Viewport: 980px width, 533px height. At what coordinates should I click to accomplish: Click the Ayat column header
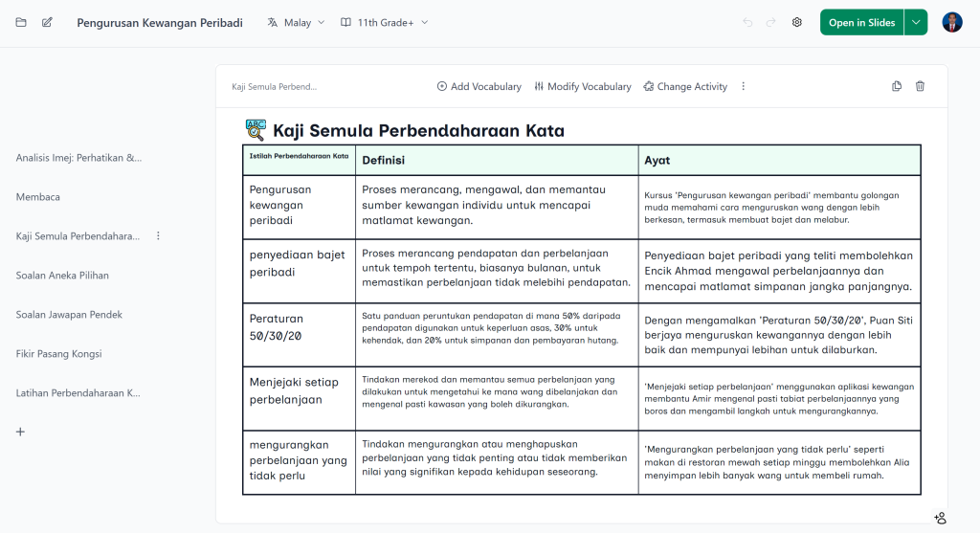[779, 160]
